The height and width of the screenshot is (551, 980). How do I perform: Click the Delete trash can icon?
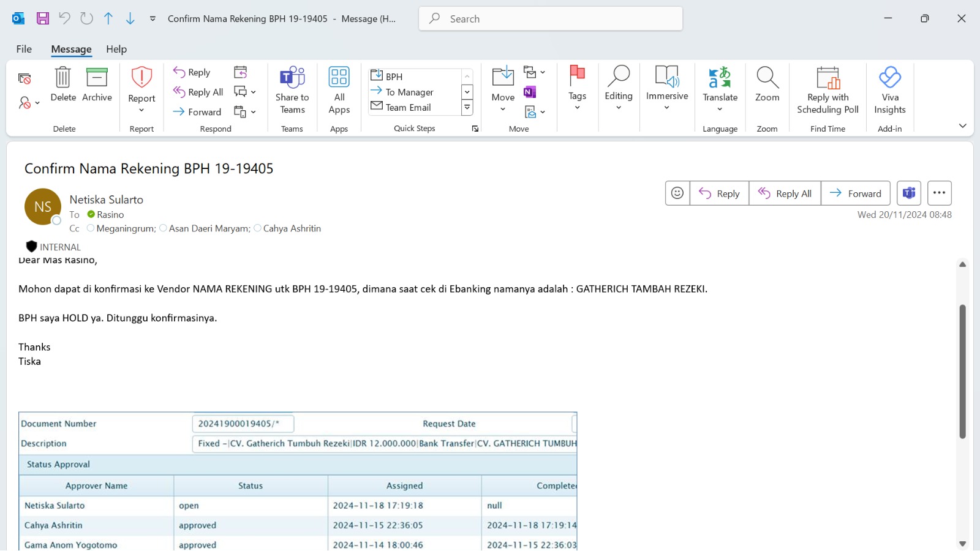point(63,78)
